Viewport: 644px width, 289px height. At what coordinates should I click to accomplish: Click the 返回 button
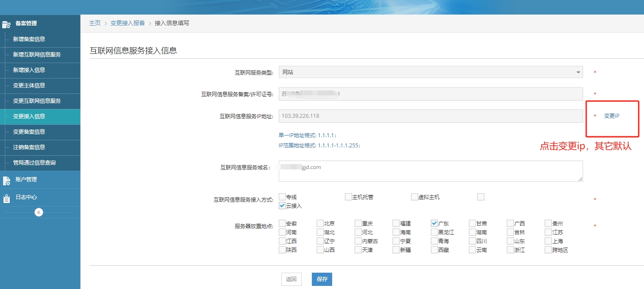tap(291, 279)
